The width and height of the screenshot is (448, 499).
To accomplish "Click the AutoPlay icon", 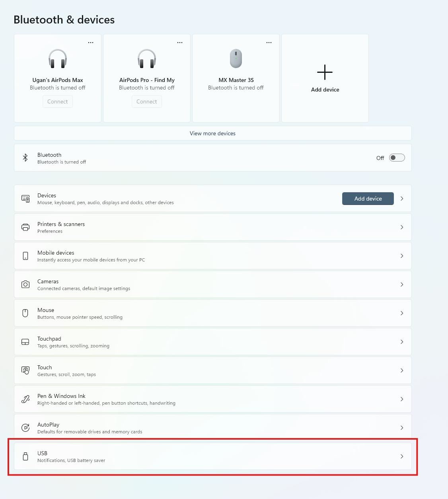I will click(x=25, y=428).
